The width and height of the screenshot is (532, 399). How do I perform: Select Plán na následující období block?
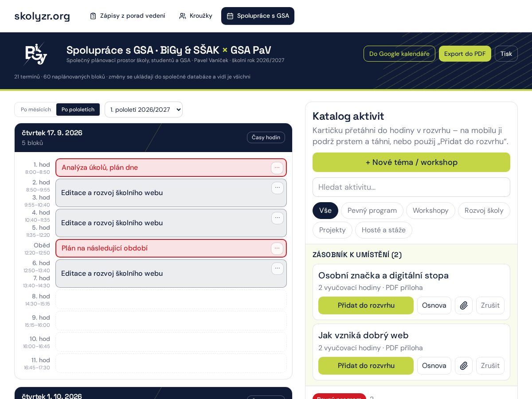[x=171, y=248]
